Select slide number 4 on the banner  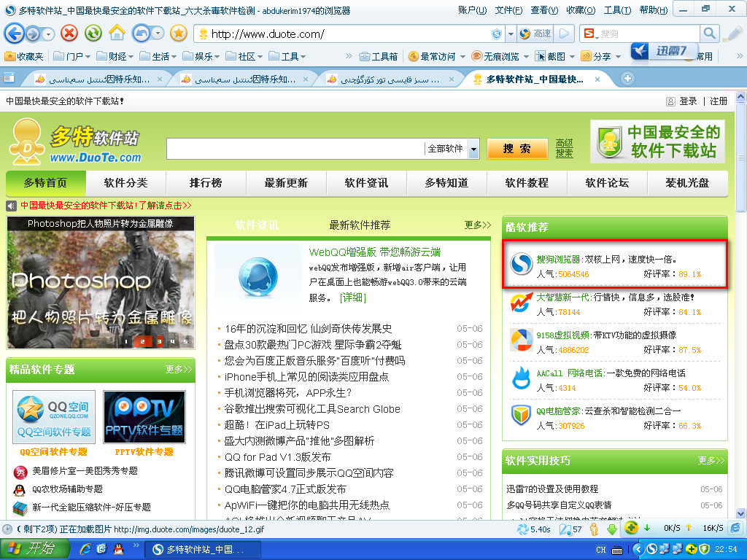pos(172,341)
